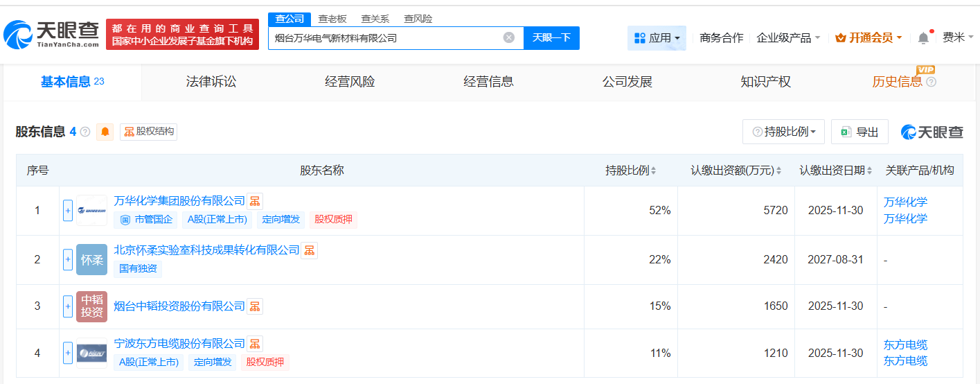Viewport: 980px width, 384px height.
Task: Click the orange alert bell beside 股东信息
Action: [x=105, y=132]
